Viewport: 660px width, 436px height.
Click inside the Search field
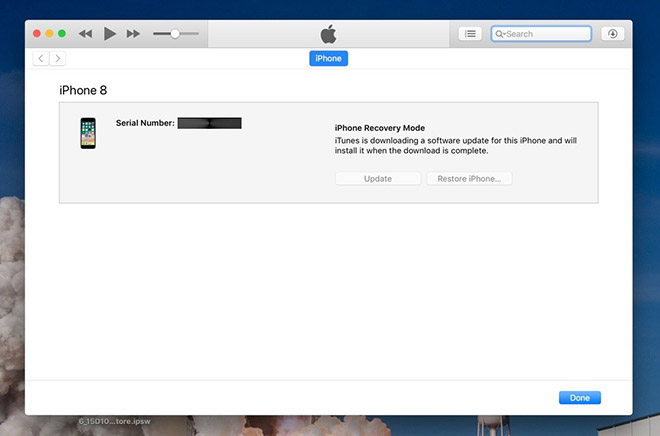pyautogui.click(x=541, y=34)
